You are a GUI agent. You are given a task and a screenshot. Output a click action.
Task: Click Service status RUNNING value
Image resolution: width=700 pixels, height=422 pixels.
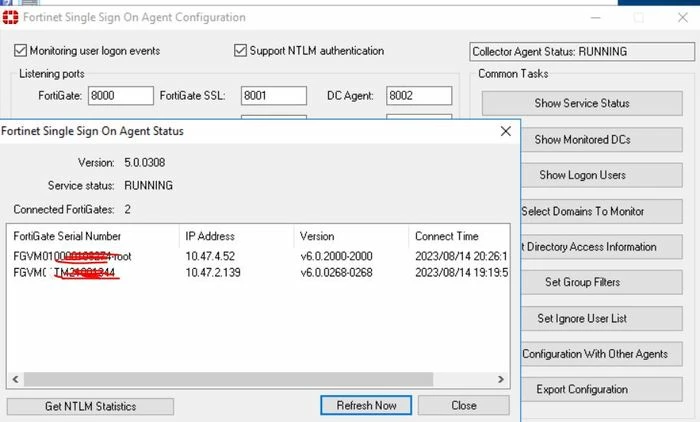click(x=148, y=186)
